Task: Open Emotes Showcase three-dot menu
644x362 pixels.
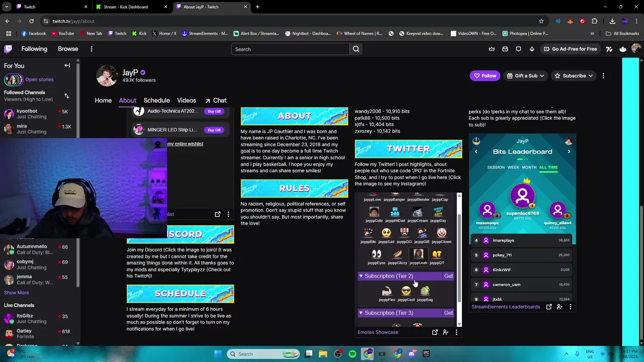Action: (456, 332)
